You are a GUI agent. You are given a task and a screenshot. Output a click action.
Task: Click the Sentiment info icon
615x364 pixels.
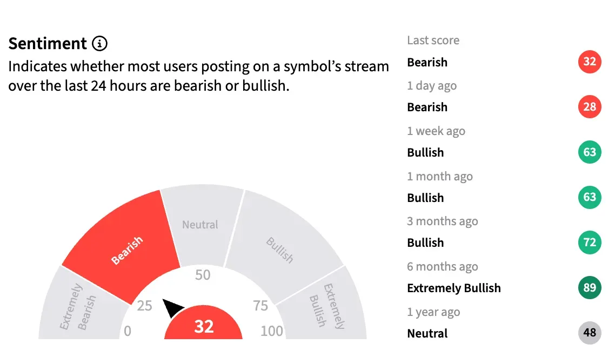point(99,43)
